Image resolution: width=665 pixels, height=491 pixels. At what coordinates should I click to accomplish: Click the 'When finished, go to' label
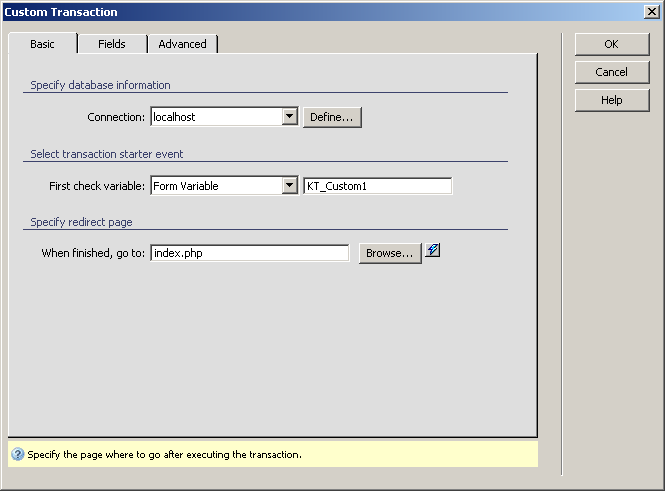tap(94, 253)
